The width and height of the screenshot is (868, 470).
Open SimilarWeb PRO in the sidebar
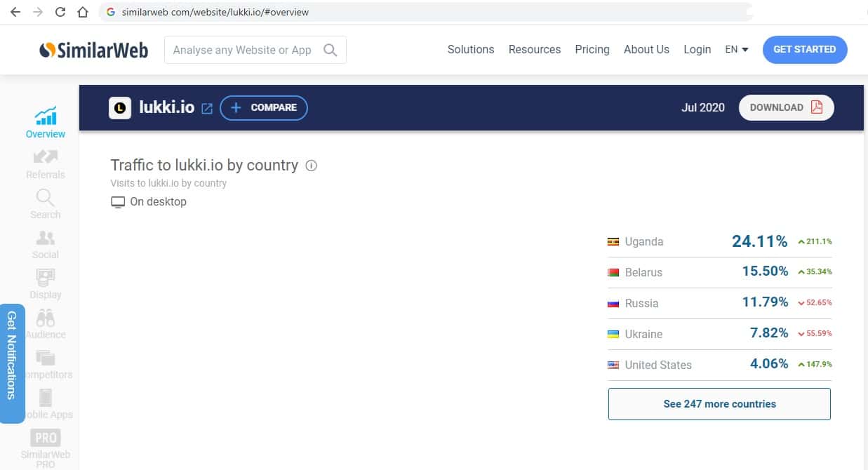pos(46,449)
